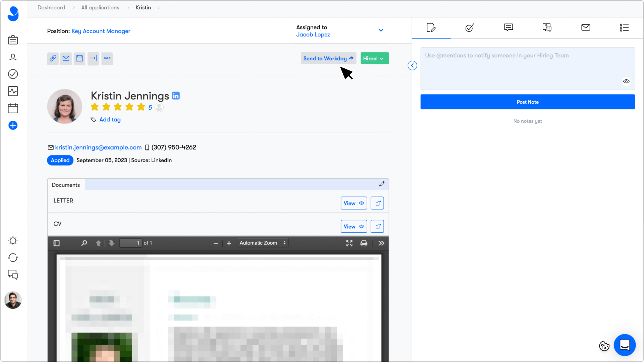Switch to the Evaluations checkmark tab
644x362 pixels.
469,28
